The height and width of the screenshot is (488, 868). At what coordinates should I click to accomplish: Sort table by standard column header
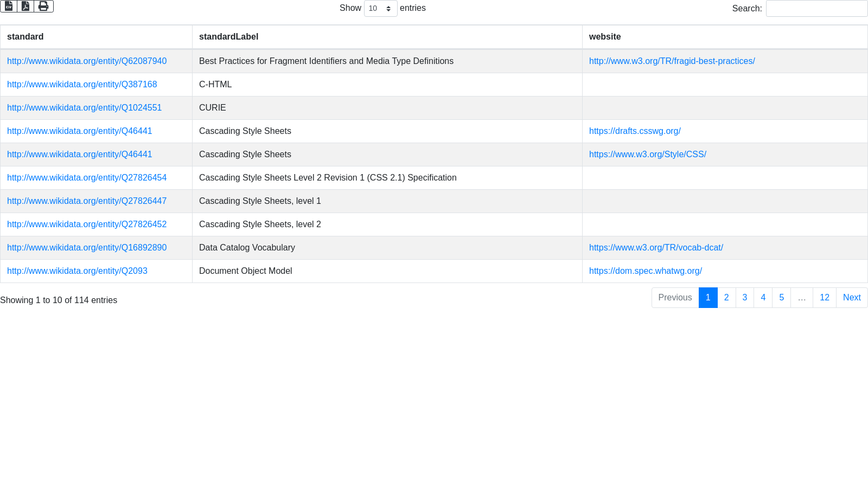coord(25,37)
